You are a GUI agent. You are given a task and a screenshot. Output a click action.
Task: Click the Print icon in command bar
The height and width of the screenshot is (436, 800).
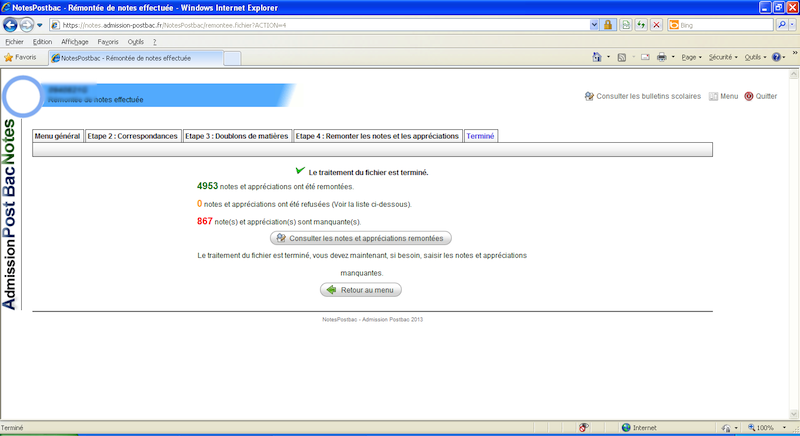(661, 57)
